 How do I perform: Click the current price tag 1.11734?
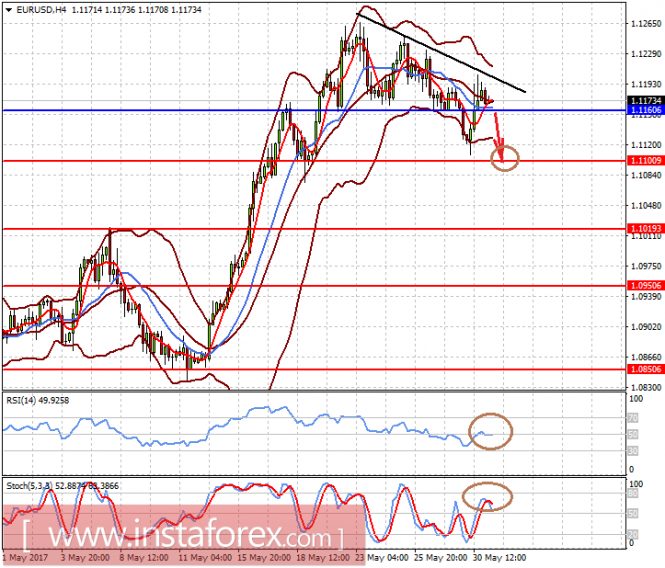tap(646, 101)
